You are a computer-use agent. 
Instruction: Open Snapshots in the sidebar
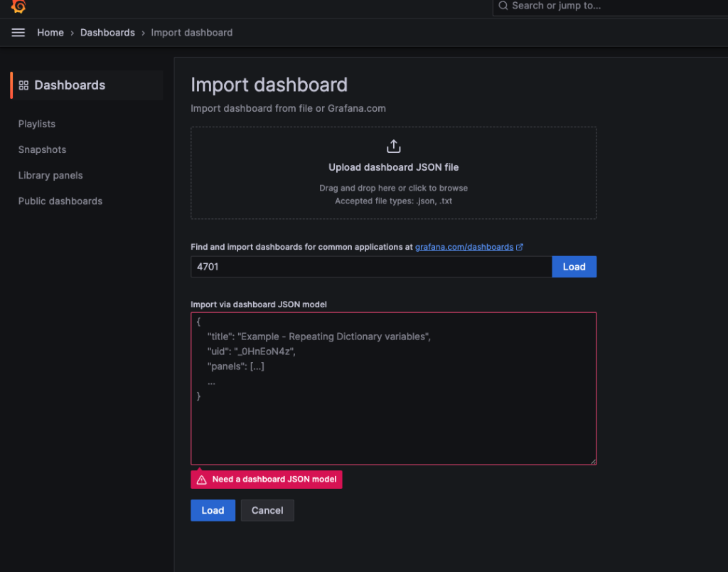[x=42, y=149]
